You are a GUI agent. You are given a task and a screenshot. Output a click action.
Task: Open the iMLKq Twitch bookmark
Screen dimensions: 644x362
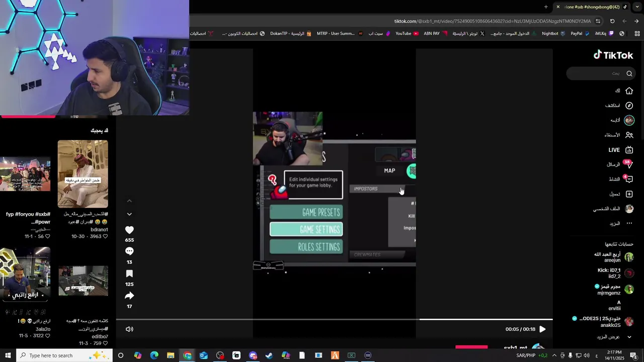point(604,34)
